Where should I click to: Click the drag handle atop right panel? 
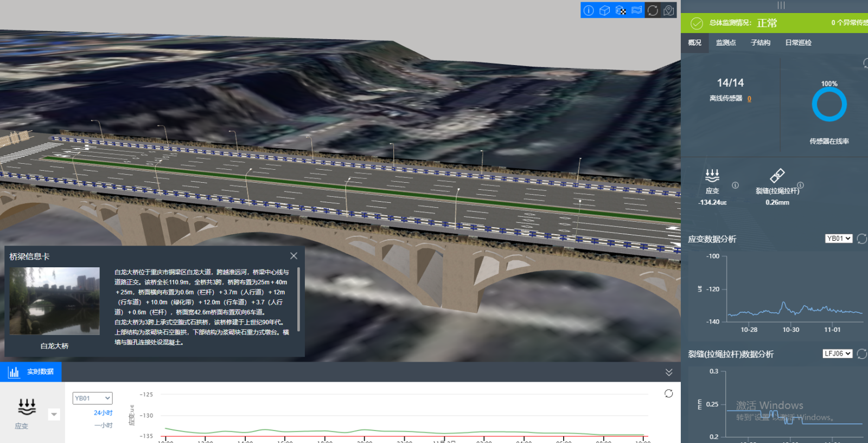781,5
